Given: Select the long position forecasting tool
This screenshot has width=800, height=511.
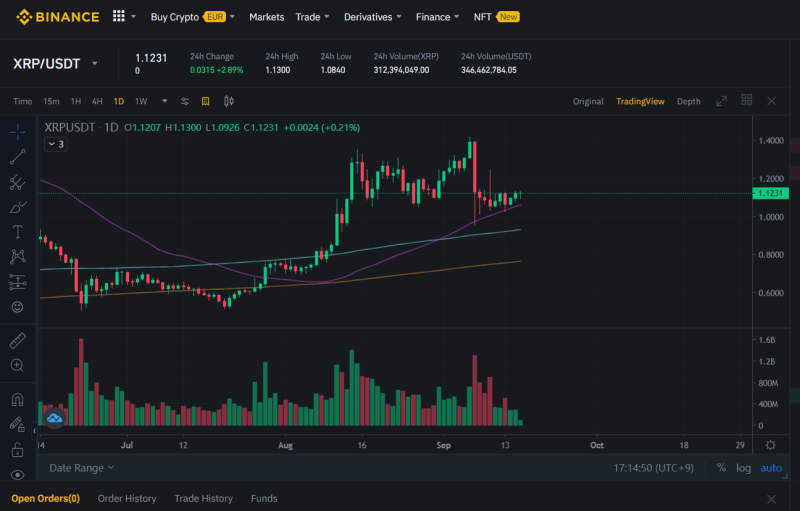Looking at the screenshot, I should tap(18, 282).
